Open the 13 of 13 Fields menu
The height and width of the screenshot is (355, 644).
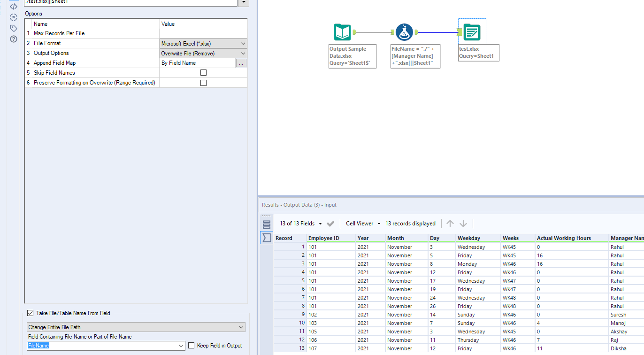tap(300, 224)
